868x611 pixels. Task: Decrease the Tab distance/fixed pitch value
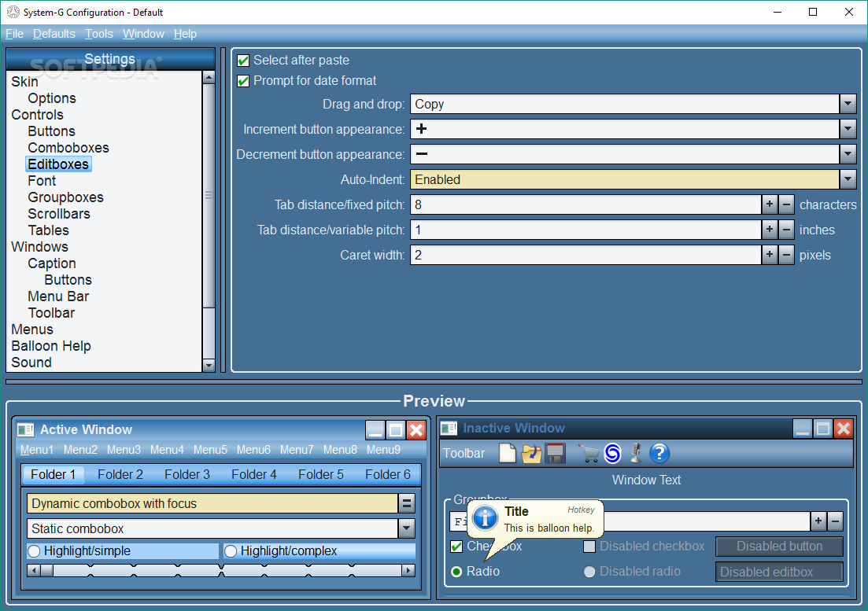click(x=786, y=204)
